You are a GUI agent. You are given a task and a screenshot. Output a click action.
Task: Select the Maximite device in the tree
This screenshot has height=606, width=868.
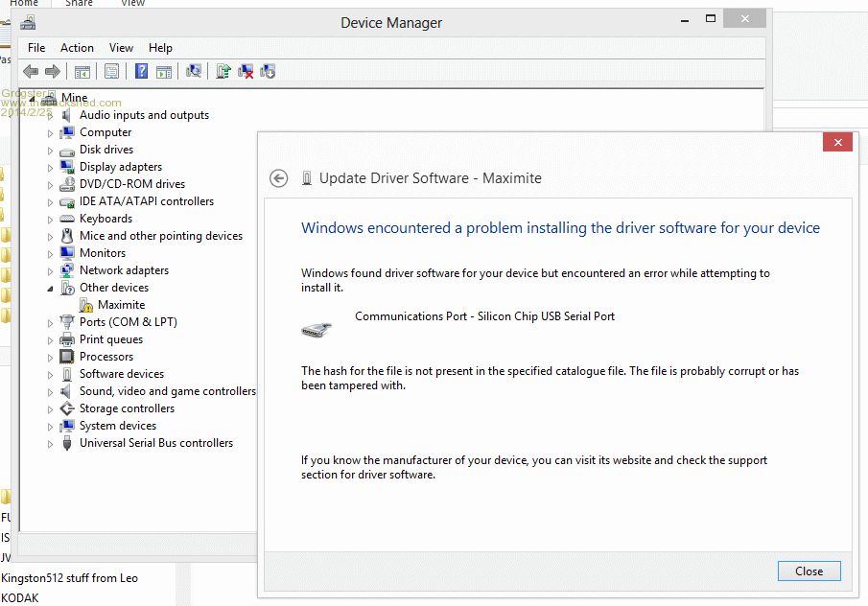(121, 305)
